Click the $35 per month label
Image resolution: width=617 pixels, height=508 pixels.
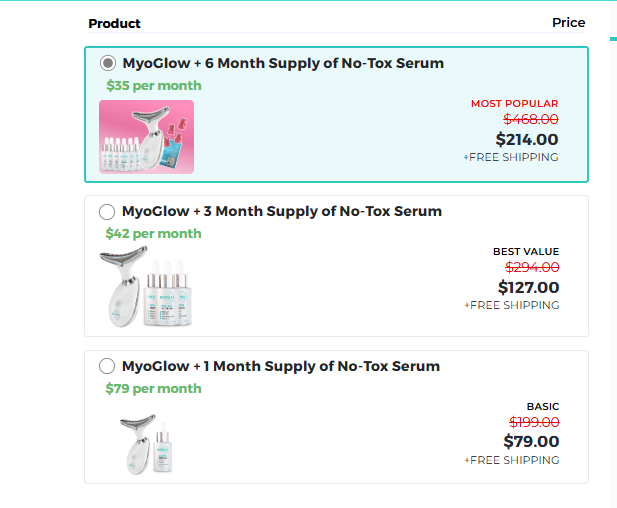click(154, 86)
